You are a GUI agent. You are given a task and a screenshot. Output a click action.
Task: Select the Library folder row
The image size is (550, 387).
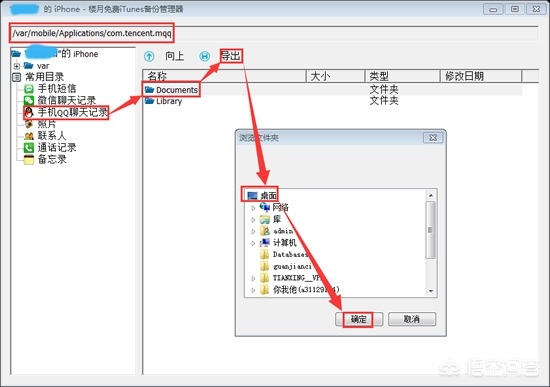tap(333, 101)
